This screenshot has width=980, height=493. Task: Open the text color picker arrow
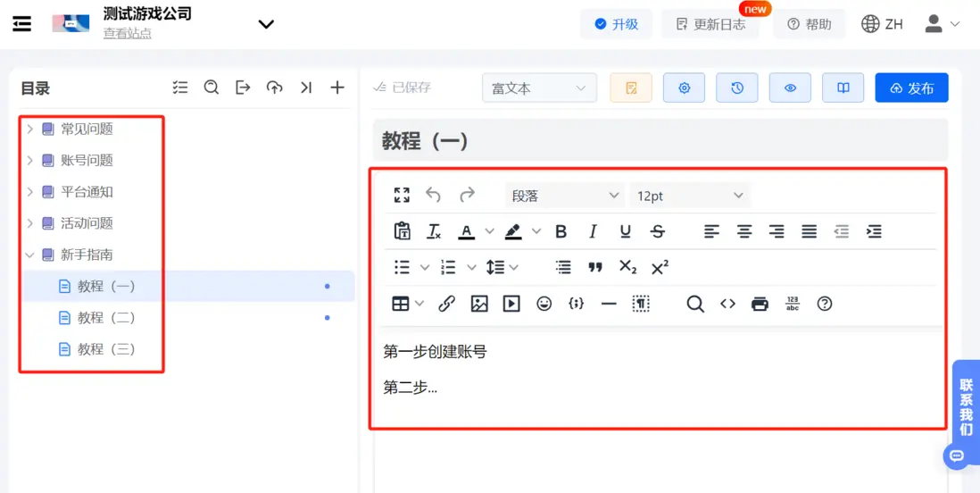coord(490,231)
